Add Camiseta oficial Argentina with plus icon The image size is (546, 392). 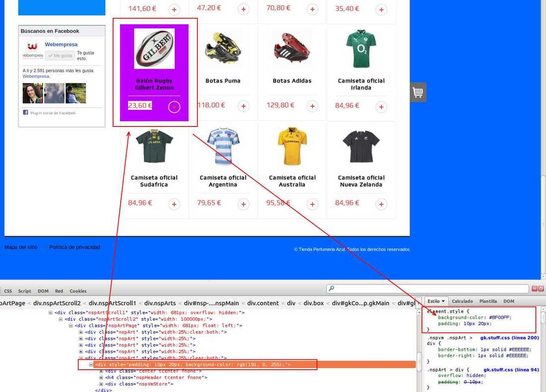click(243, 204)
